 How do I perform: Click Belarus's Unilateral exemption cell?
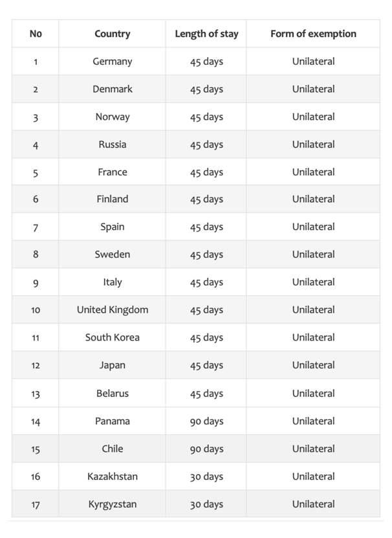point(313,394)
